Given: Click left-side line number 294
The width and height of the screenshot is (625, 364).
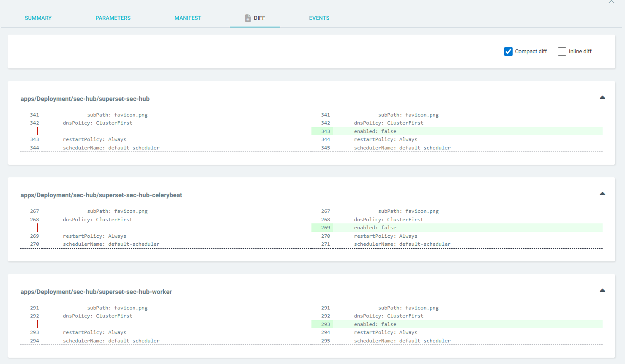Looking at the screenshot, I should point(35,341).
